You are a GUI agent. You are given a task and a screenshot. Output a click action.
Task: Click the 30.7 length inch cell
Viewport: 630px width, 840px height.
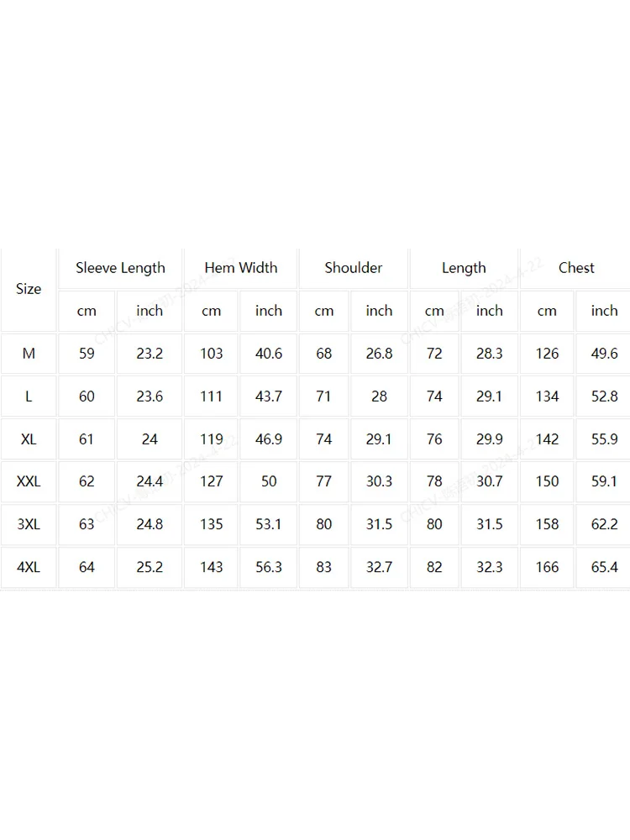[x=490, y=481]
